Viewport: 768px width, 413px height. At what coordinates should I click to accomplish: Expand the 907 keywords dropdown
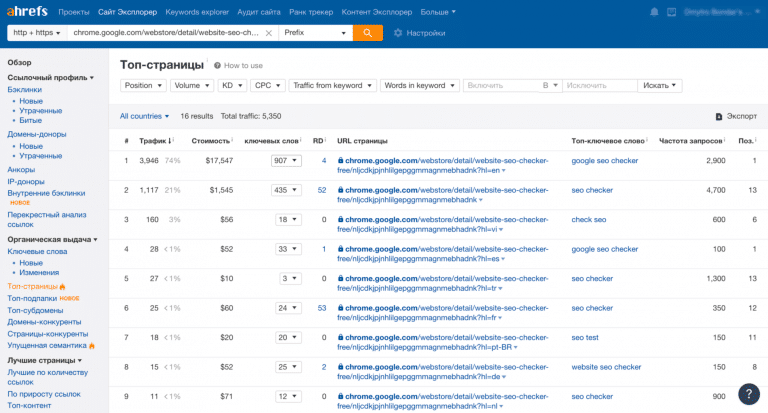point(286,161)
